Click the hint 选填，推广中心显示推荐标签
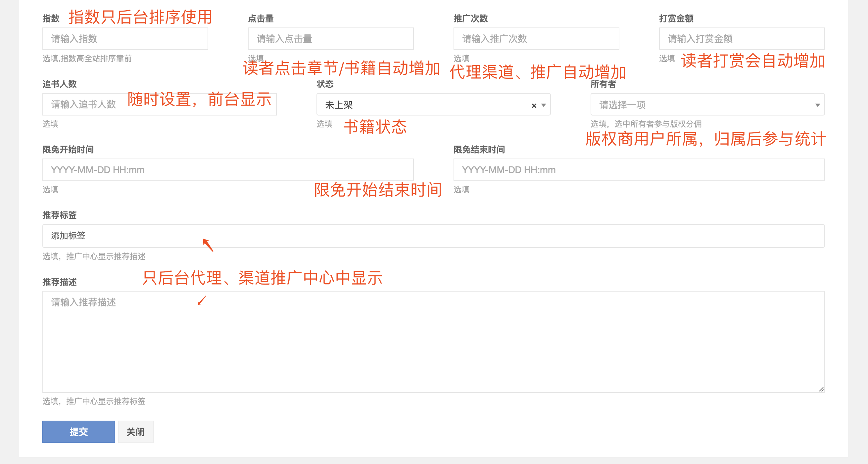This screenshot has width=868, height=464. click(x=94, y=401)
